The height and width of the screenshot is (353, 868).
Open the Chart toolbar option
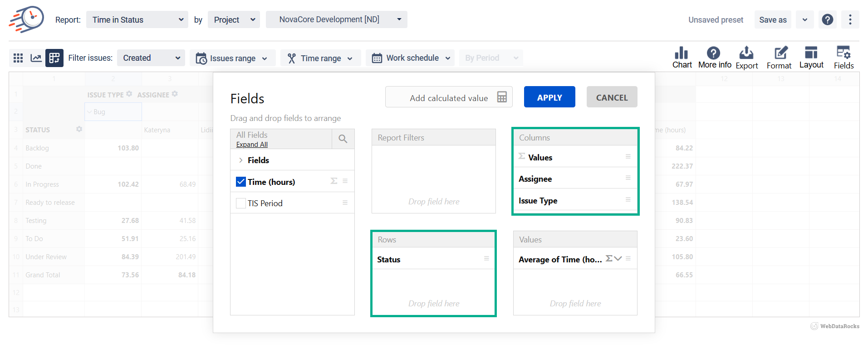[x=682, y=58]
